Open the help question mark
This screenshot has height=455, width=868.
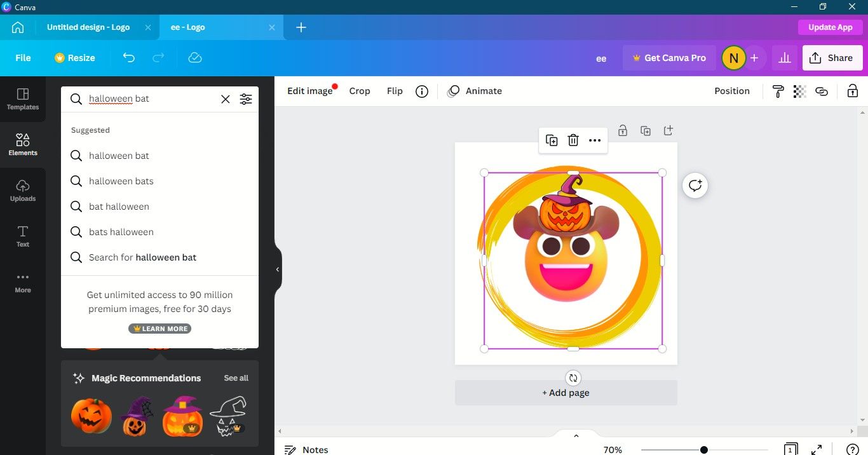coord(853,450)
